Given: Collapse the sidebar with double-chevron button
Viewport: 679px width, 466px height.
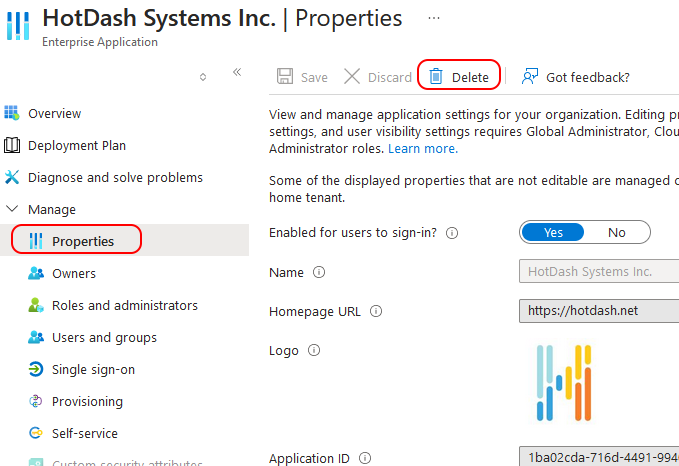Looking at the screenshot, I should tap(237, 73).
